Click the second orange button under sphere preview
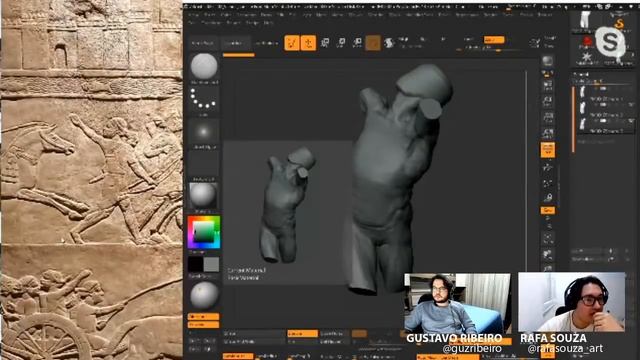Viewport: 640px width, 360px height. coord(204,325)
